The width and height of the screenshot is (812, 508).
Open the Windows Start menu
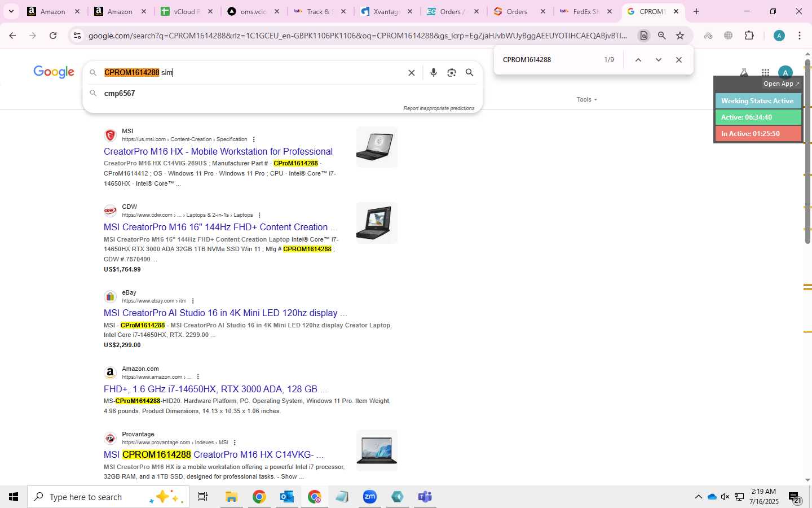click(14, 497)
